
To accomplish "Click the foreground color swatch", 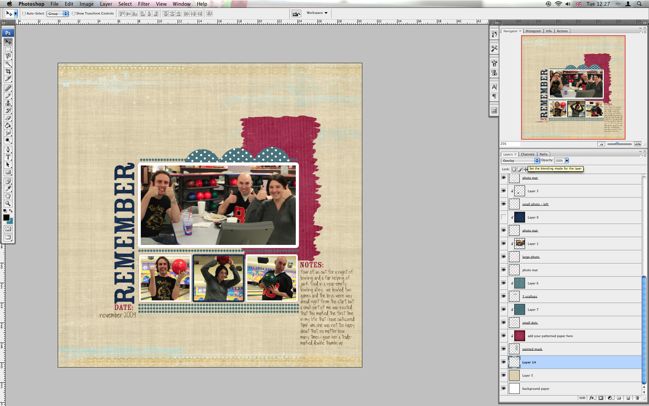I will pos(6,217).
